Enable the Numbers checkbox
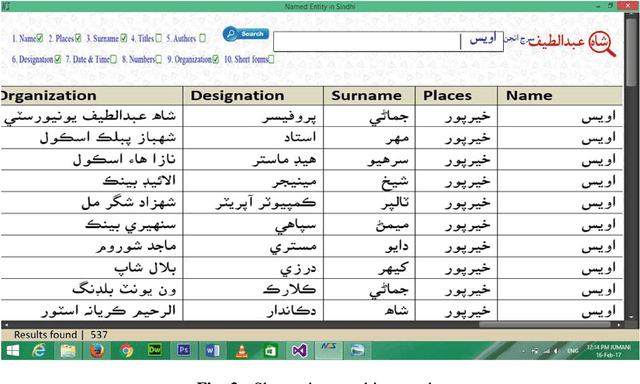Screen dimensions: 640x384 (158, 59)
